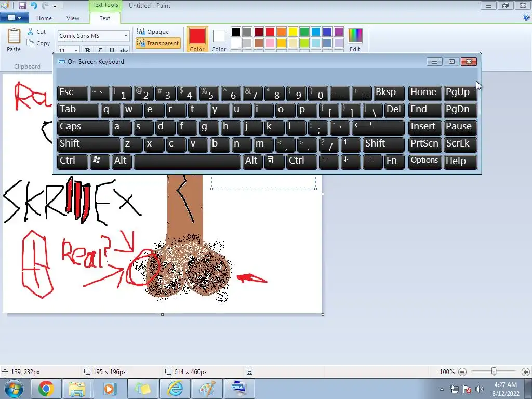Image resolution: width=532 pixels, height=399 pixels.
Task: Click the Copy command
Action: 38,43
